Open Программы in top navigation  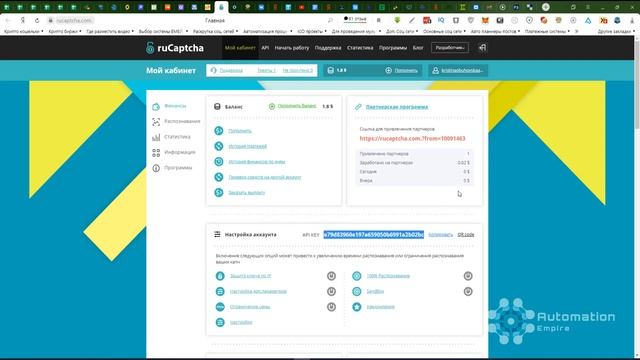pos(393,48)
